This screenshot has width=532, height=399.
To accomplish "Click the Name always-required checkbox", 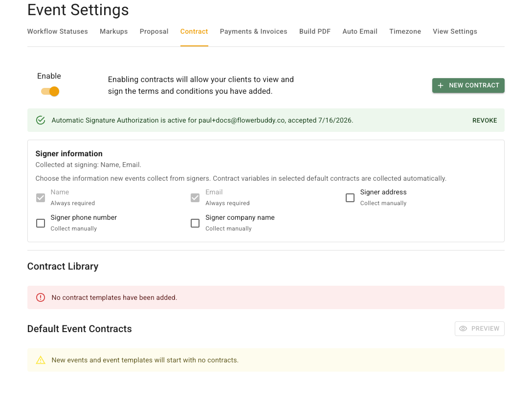I will pyautogui.click(x=41, y=198).
